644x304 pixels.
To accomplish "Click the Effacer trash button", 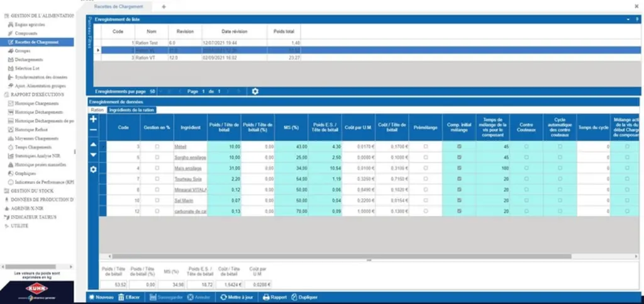I will pos(129,297).
